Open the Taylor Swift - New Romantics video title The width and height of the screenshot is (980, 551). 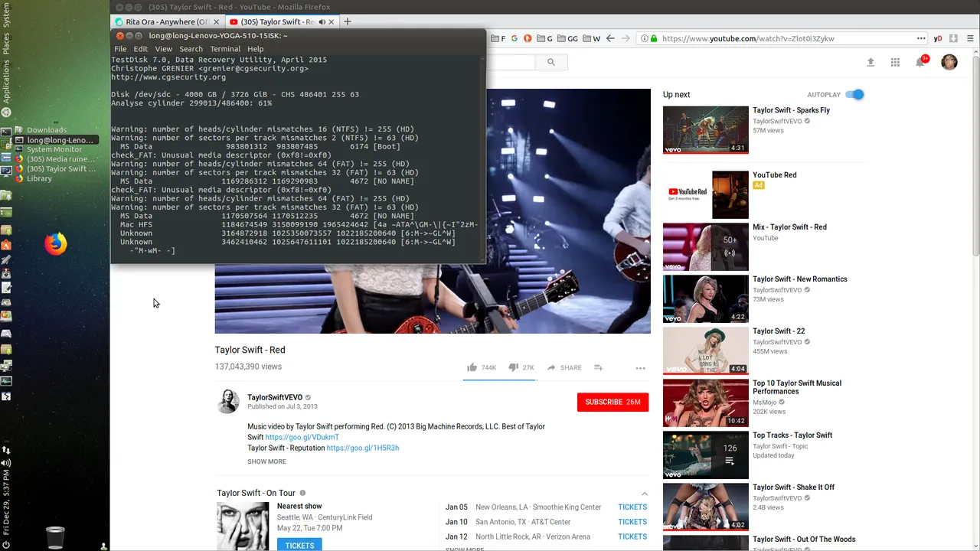point(800,279)
